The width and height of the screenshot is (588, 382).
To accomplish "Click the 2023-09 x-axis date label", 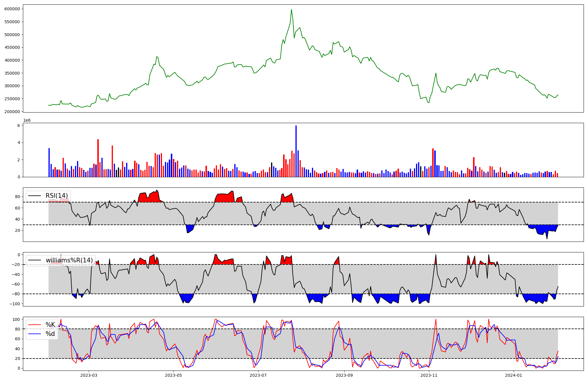I will 344,375.
